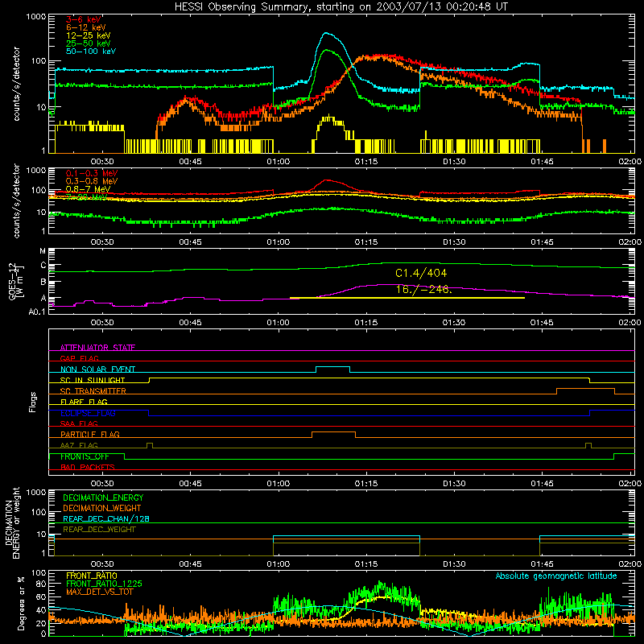Click the REAR_DEC_CHAN/128 legend label
The height and width of the screenshot is (644, 644).
pyautogui.click(x=106, y=519)
